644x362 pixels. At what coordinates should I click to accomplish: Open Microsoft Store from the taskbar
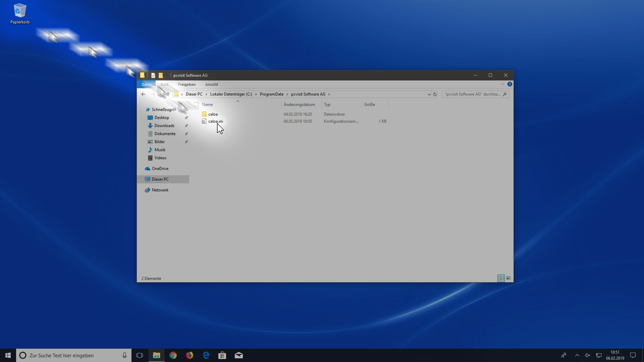pyautogui.click(x=222, y=355)
